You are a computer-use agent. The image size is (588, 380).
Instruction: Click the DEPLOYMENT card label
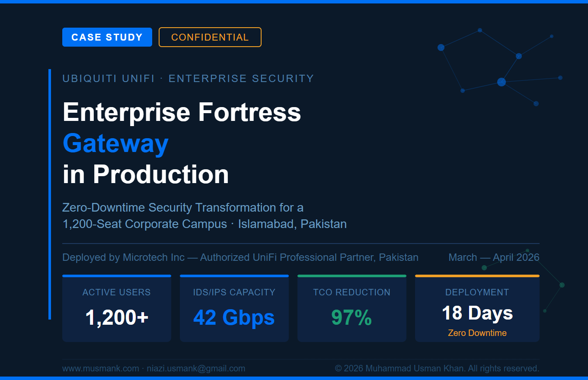[x=477, y=292]
